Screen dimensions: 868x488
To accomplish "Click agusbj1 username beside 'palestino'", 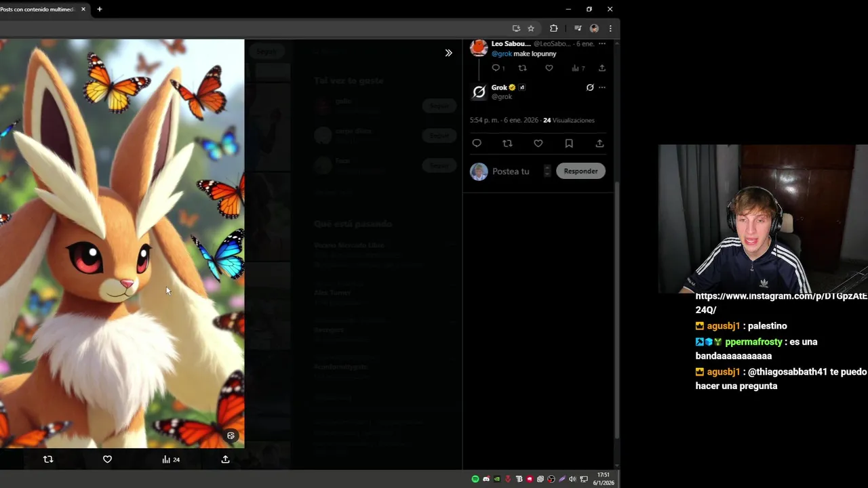I will coord(724,326).
